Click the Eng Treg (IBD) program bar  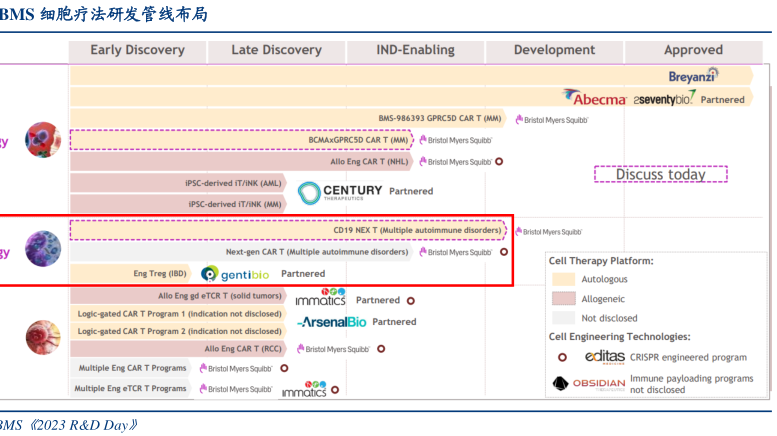tap(130, 273)
